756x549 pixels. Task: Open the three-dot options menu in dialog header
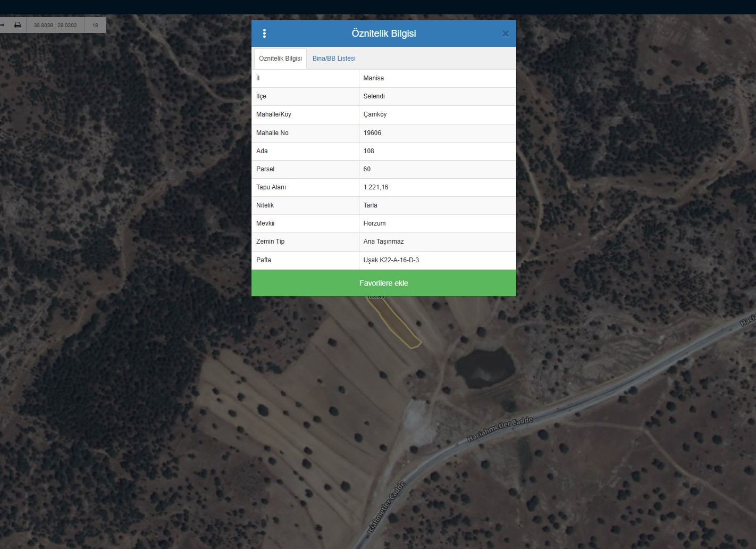[x=264, y=34]
